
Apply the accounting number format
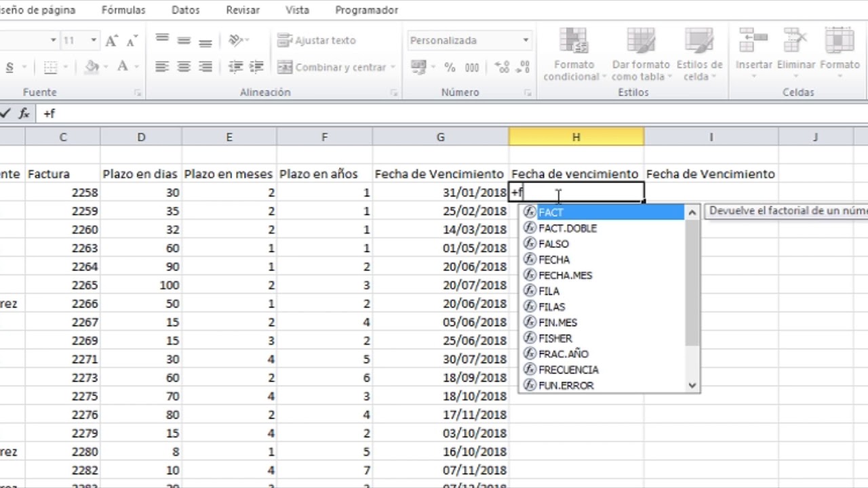pos(418,66)
